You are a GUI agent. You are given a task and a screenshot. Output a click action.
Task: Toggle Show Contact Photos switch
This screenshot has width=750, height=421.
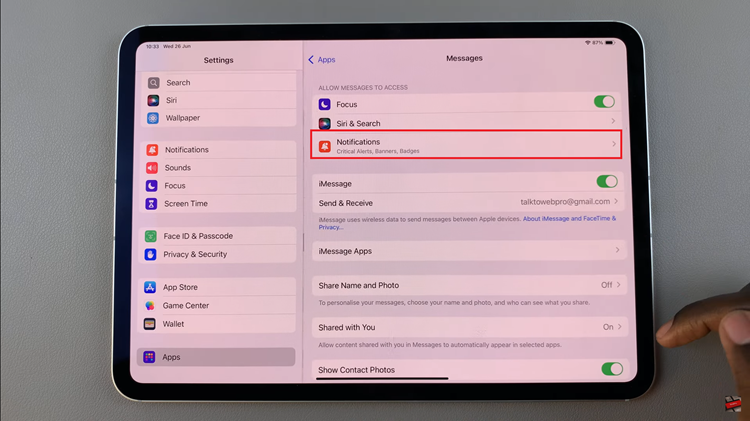point(612,369)
